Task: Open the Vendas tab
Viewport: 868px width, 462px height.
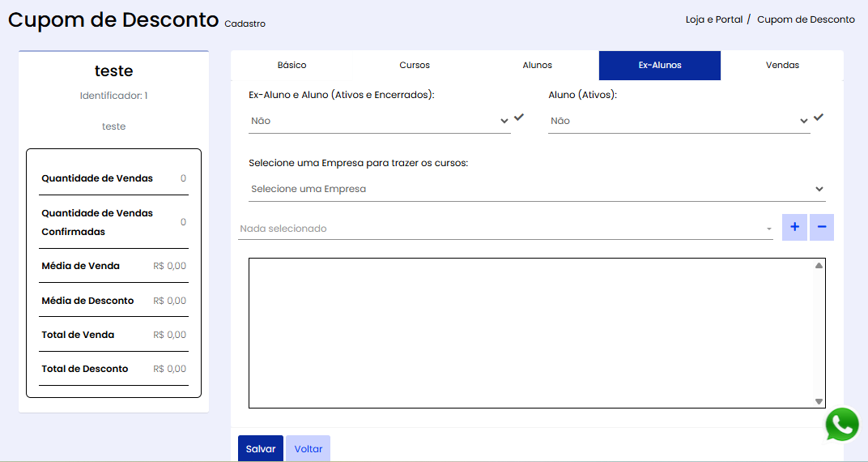Action: [x=782, y=65]
